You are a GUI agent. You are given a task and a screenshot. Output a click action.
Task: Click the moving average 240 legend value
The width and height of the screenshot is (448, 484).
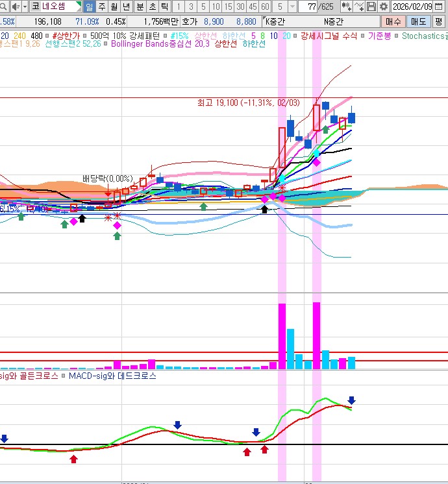(19, 36)
